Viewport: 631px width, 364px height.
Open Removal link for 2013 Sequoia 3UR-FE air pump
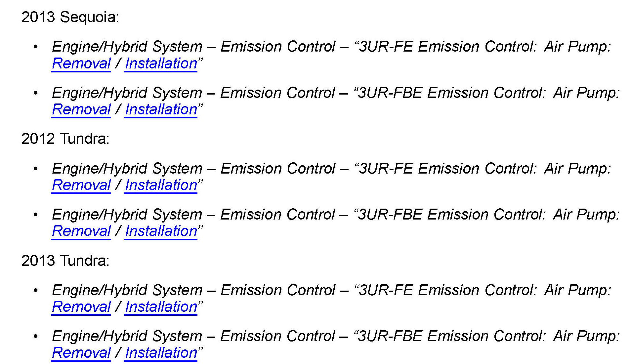(81, 63)
